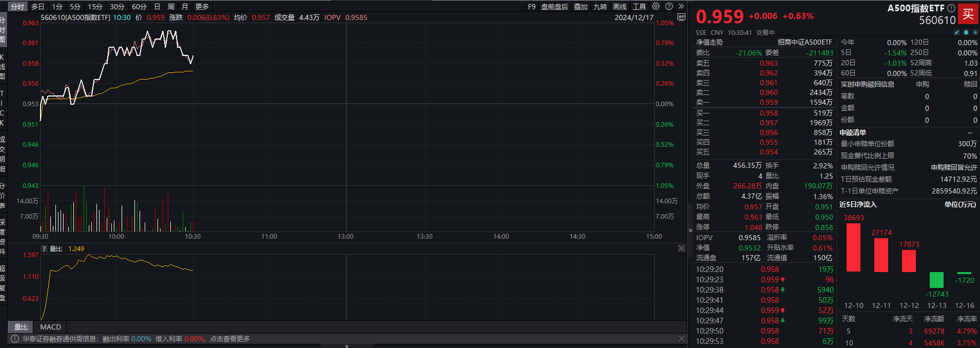
Task: Click the 5-day net inflow amount 69278
Action: (x=934, y=331)
